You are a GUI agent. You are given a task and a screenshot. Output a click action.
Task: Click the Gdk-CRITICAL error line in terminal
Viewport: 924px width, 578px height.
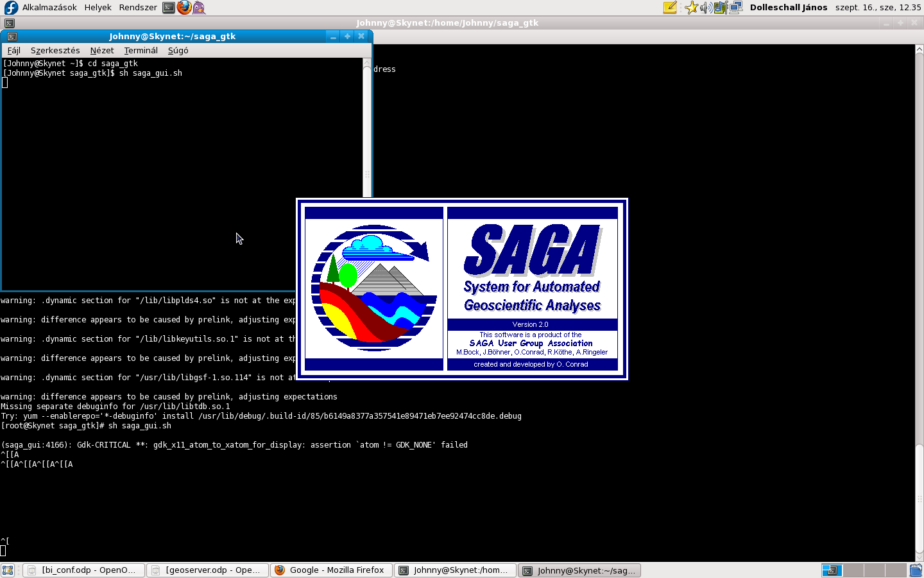(234, 445)
